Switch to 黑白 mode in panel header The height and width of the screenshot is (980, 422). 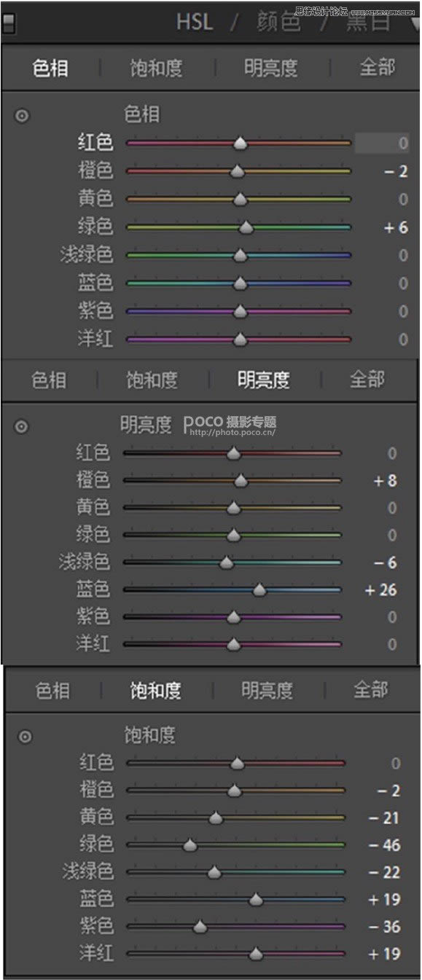point(368,23)
